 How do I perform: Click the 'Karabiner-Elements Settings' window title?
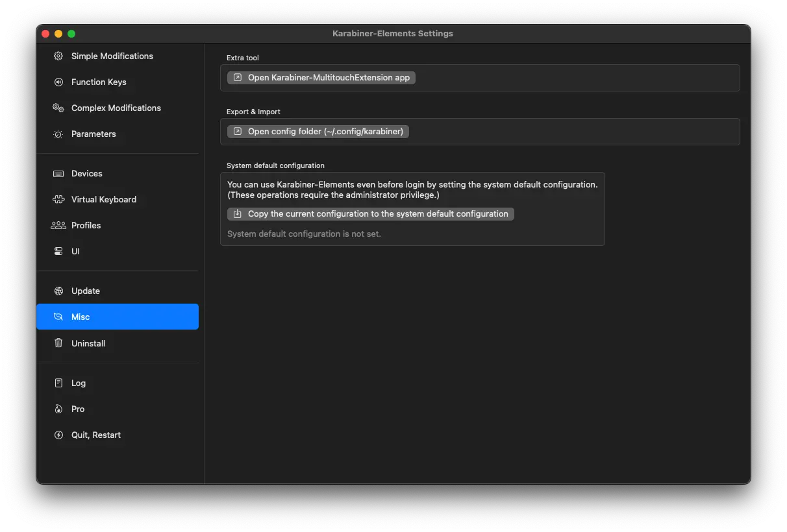tap(393, 33)
